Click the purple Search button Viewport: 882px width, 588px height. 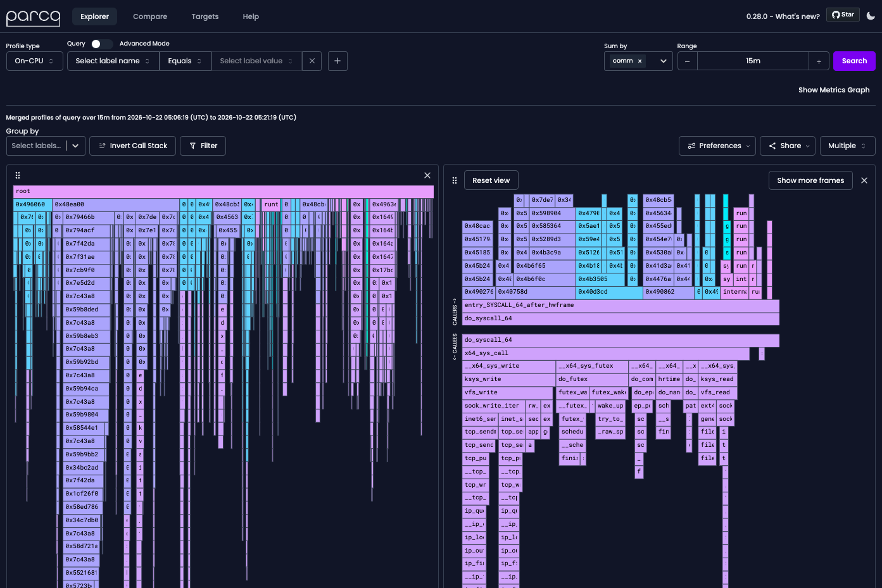(x=854, y=61)
